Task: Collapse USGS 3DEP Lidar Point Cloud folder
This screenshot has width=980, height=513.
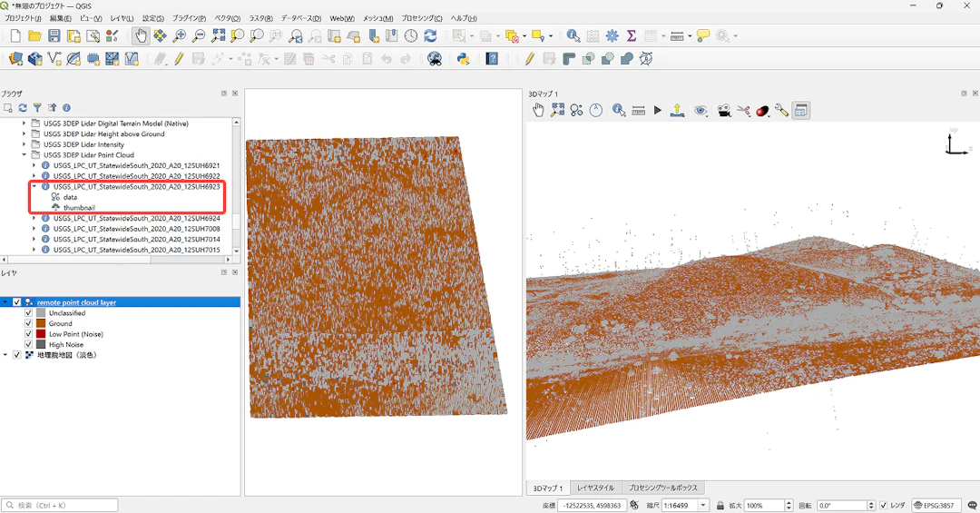Action: click(24, 155)
